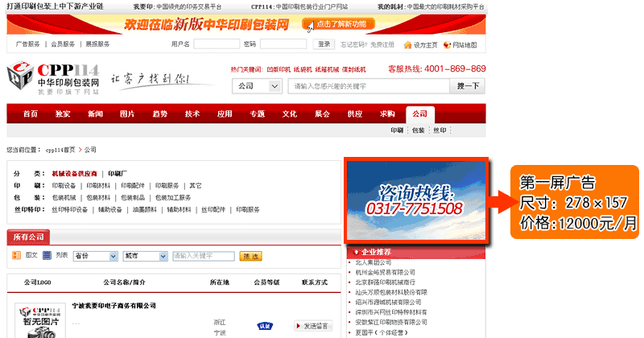
Task: Switch to 列表 list view icon
Action: (x=48, y=256)
